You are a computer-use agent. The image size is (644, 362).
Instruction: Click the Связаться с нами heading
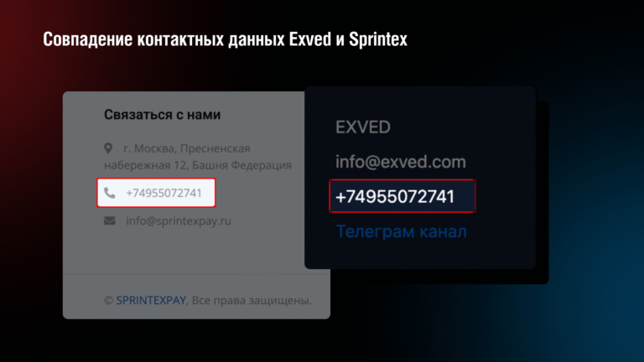click(x=162, y=115)
